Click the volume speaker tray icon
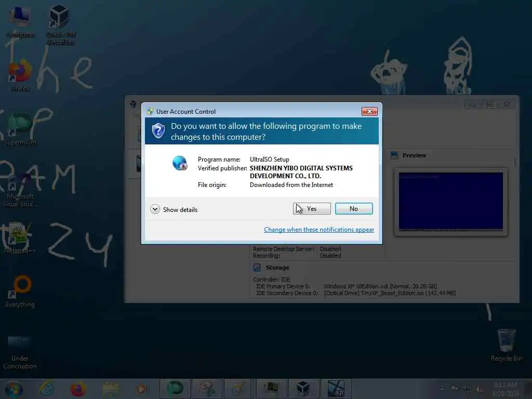This screenshot has height=399, width=532. pos(480,390)
